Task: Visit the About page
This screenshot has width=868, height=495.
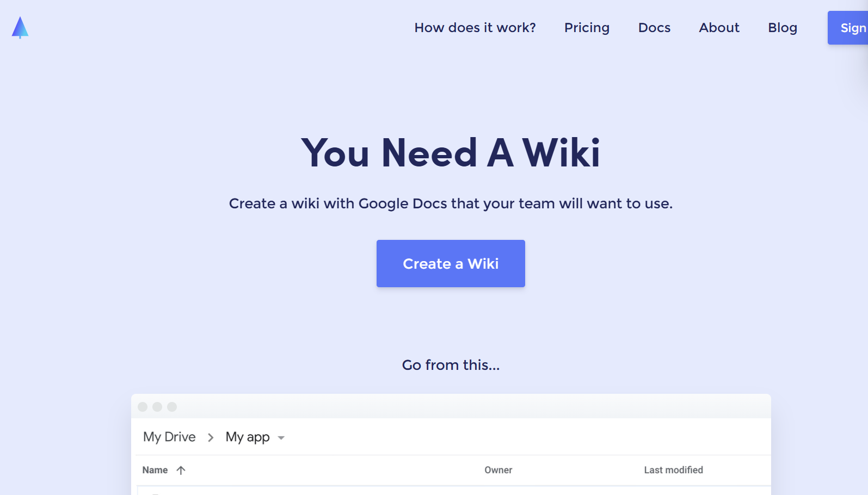Action: [719, 28]
